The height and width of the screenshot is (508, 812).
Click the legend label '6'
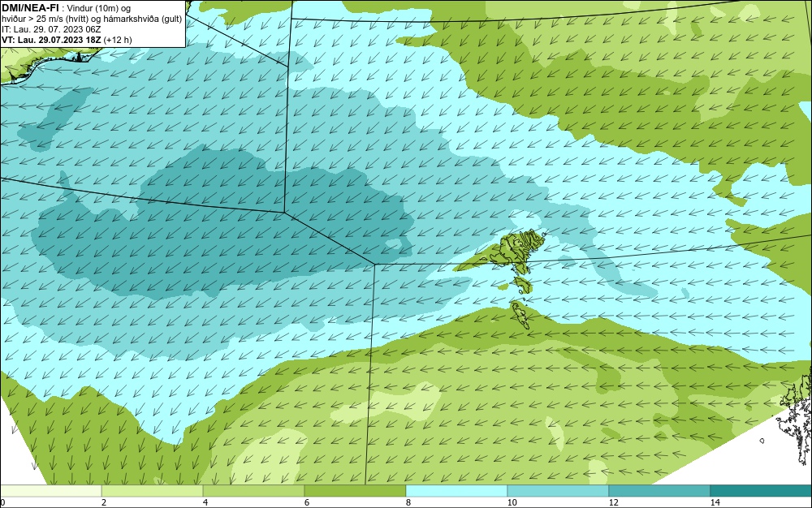point(307,503)
